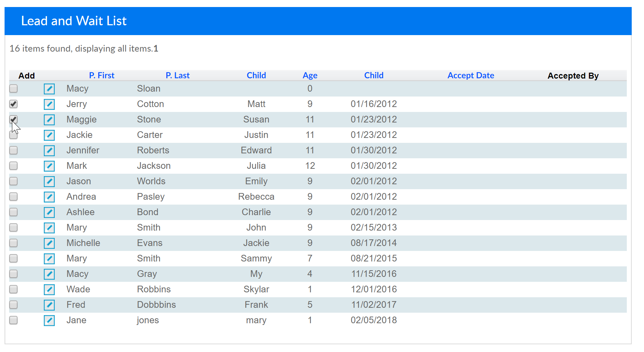The width and height of the screenshot is (644, 352).
Task: Open edit icon for Mark Jackson
Action: [x=49, y=166]
